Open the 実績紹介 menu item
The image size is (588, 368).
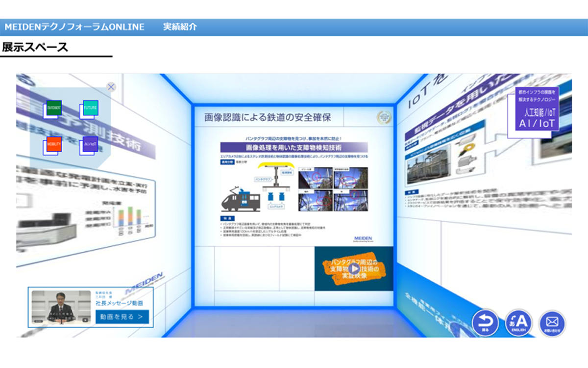180,27
